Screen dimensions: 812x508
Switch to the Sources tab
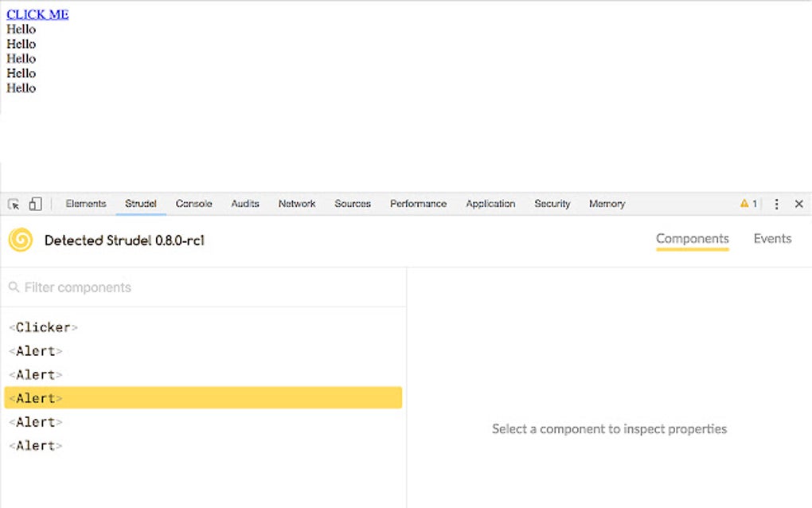352,204
